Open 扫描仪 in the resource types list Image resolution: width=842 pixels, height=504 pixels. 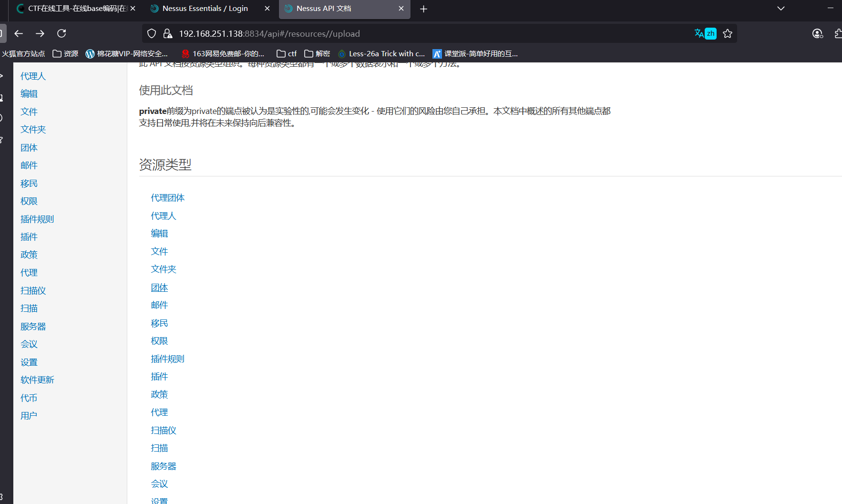click(x=164, y=431)
